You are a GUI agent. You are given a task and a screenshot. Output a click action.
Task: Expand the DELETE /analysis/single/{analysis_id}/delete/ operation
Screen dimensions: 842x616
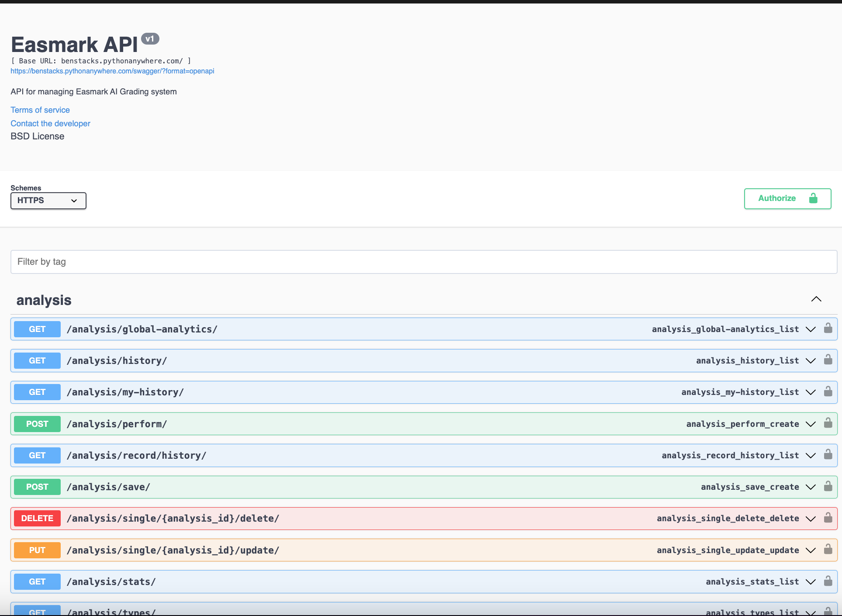point(173,519)
